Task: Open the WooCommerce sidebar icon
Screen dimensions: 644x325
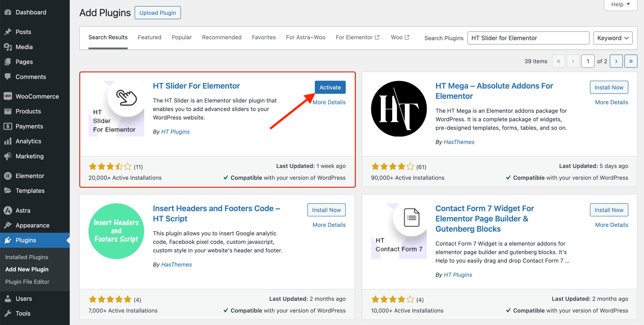Action: (8, 96)
